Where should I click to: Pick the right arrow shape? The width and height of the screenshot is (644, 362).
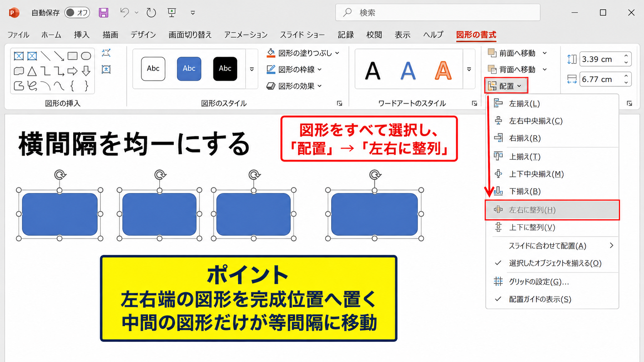pyautogui.click(x=72, y=71)
